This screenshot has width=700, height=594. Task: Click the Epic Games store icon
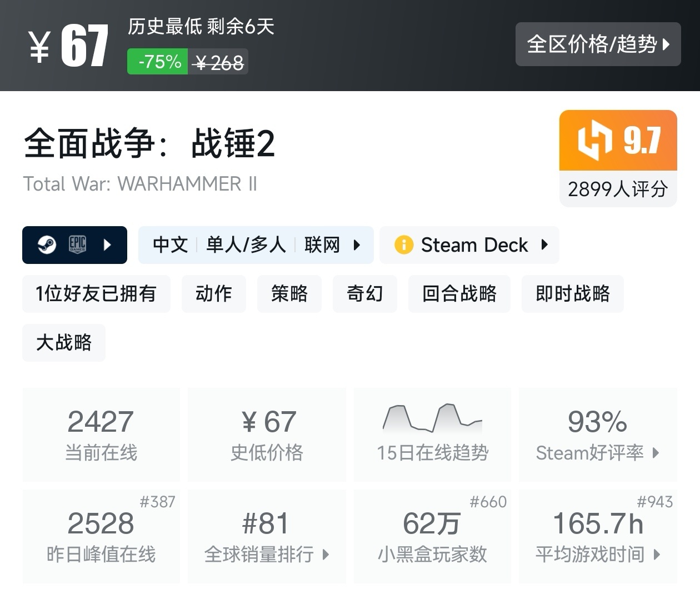pos(77,245)
